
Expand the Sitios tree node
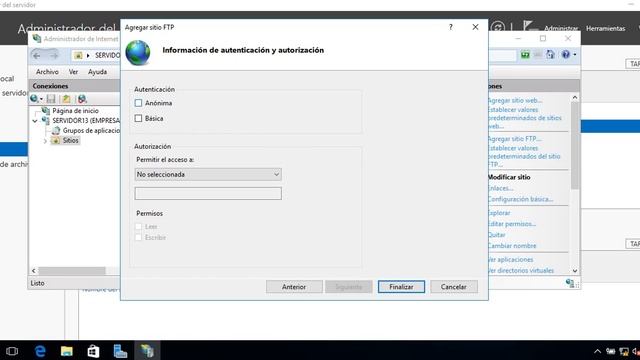[45, 141]
